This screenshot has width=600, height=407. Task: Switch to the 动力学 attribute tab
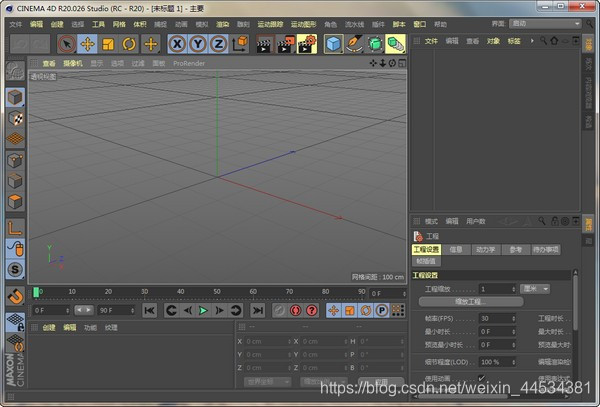pyautogui.click(x=486, y=250)
